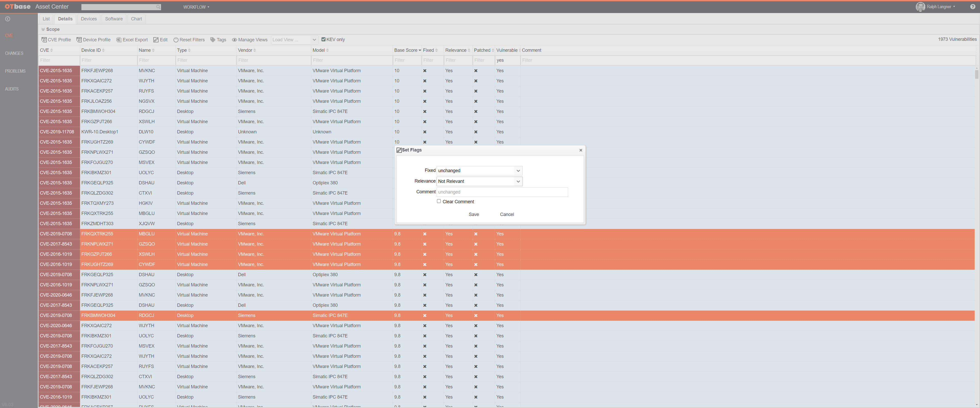Sort by Patched column arrows
The width and height of the screenshot is (980, 408).
pyautogui.click(x=493, y=50)
